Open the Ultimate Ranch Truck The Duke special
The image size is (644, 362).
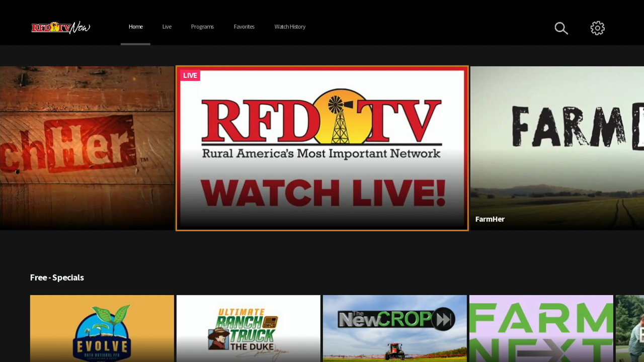coord(248,328)
